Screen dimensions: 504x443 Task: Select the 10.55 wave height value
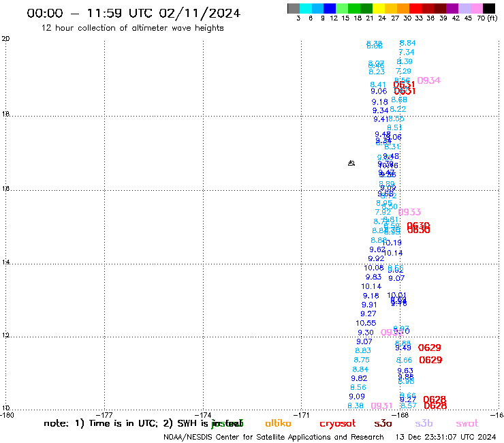pyautogui.click(x=366, y=323)
